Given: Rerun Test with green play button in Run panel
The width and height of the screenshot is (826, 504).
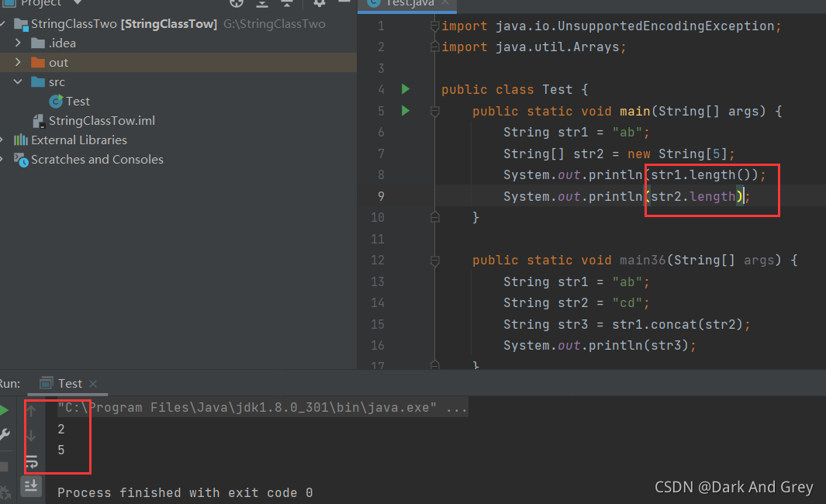Looking at the screenshot, I should click(4, 410).
